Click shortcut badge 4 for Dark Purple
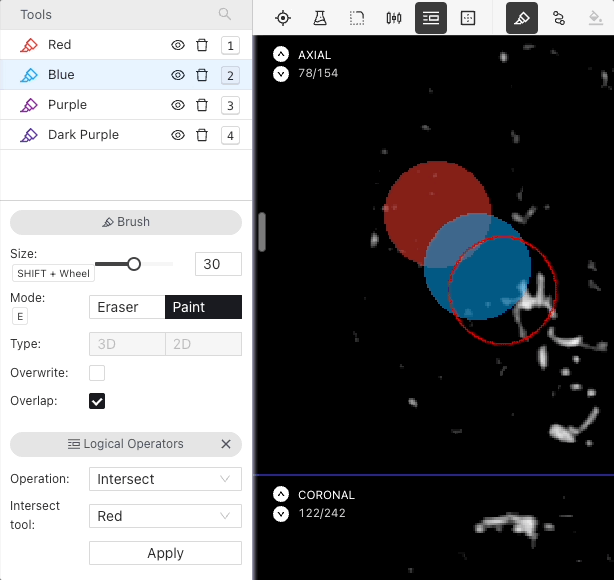The height and width of the screenshot is (580, 614). click(230, 136)
